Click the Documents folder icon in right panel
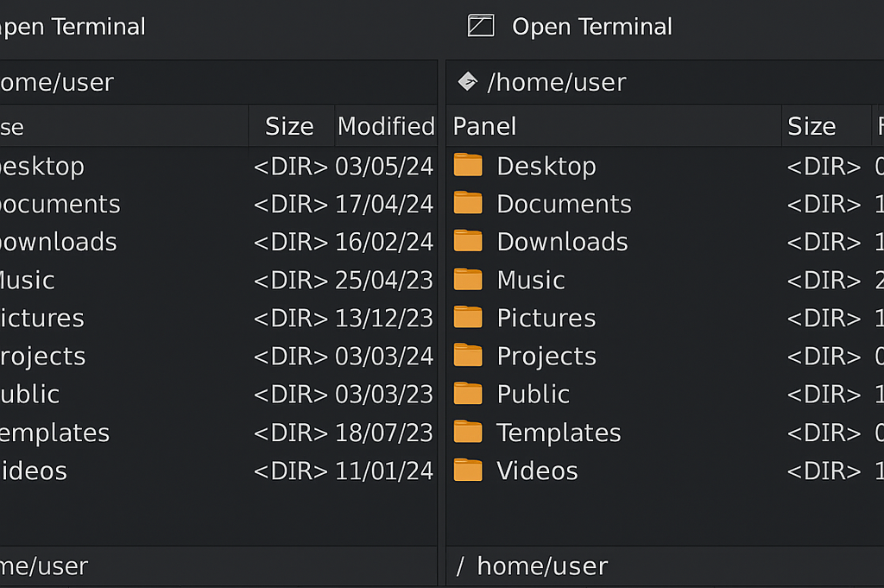This screenshot has height=588, width=884. coord(468,203)
